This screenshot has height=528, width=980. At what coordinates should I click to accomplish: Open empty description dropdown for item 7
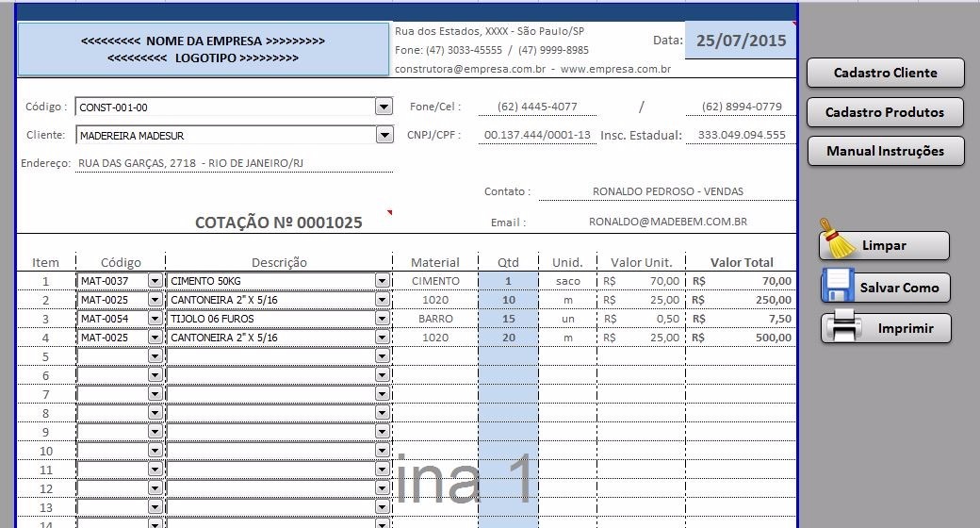(383, 393)
